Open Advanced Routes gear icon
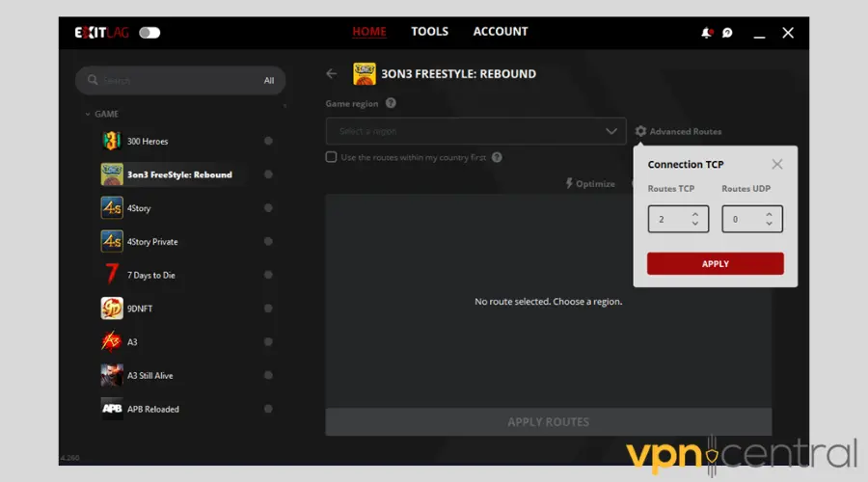 click(x=640, y=131)
